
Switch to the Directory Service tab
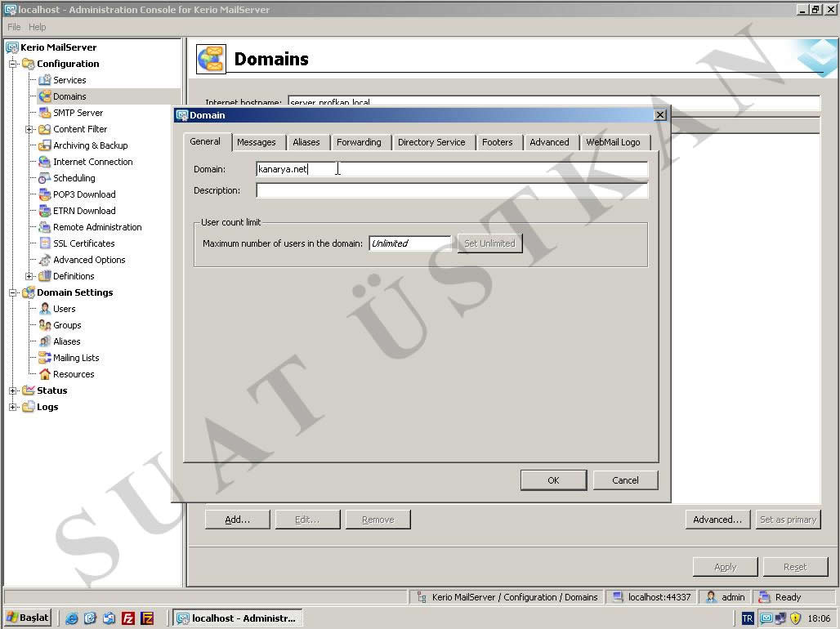[431, 142]
